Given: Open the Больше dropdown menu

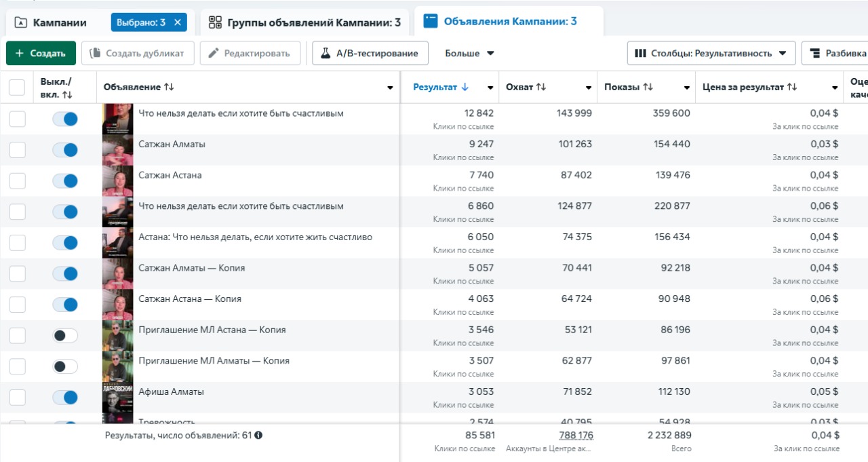Looking at the screenshot, I should tap(469, 54).
